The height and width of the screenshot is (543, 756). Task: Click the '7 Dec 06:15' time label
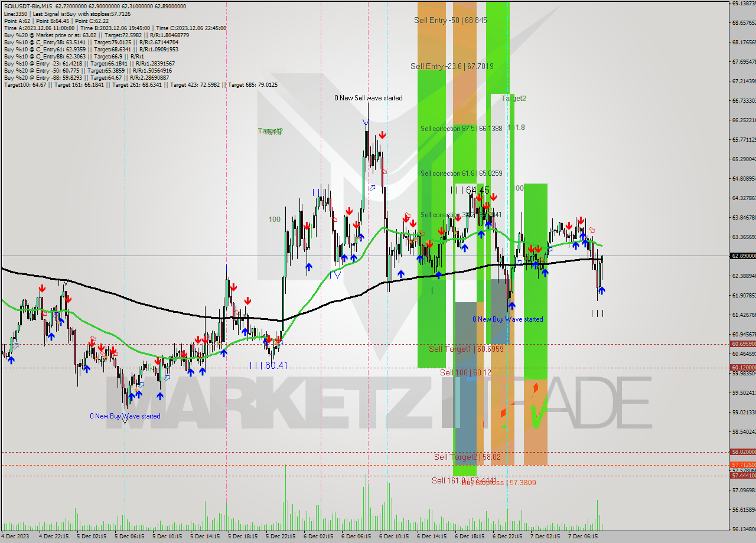[x=582, y=537]
